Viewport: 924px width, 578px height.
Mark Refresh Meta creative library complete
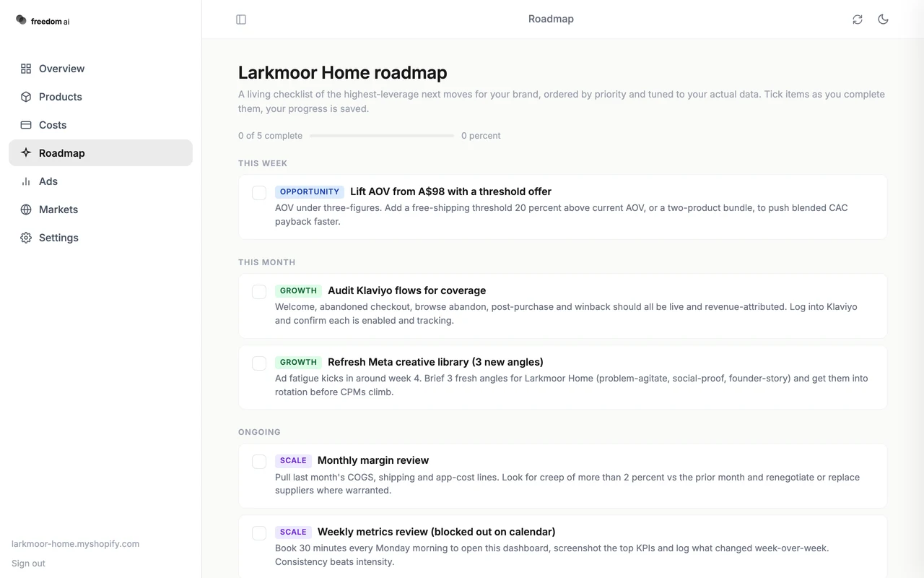coord(259,363)
